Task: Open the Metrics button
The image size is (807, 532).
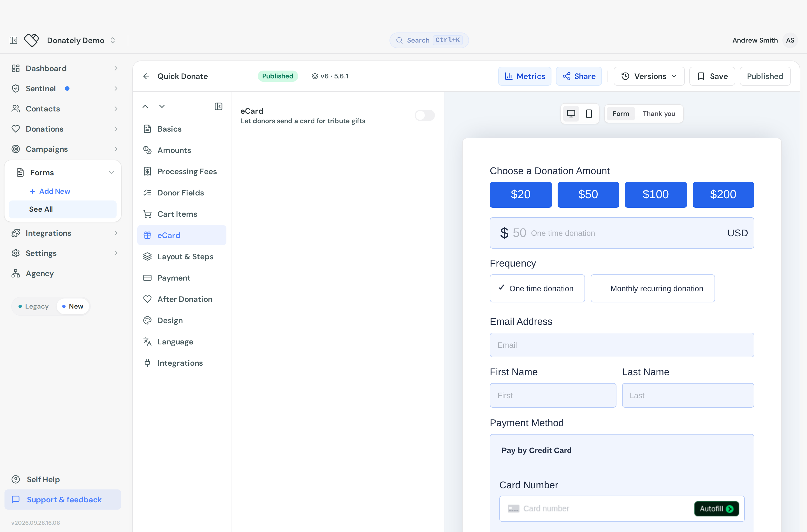Action: 525,76
